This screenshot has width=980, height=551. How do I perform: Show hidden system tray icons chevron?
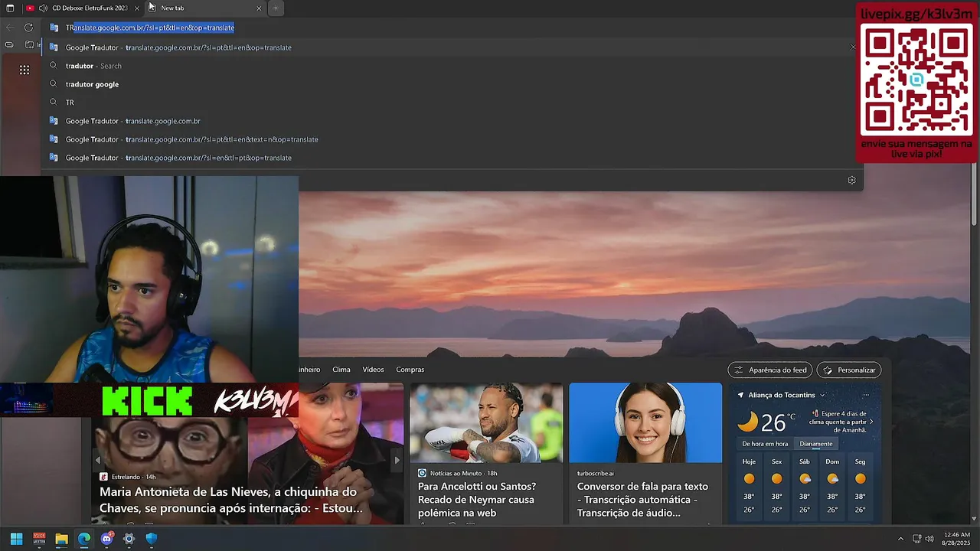click(900, 539)
